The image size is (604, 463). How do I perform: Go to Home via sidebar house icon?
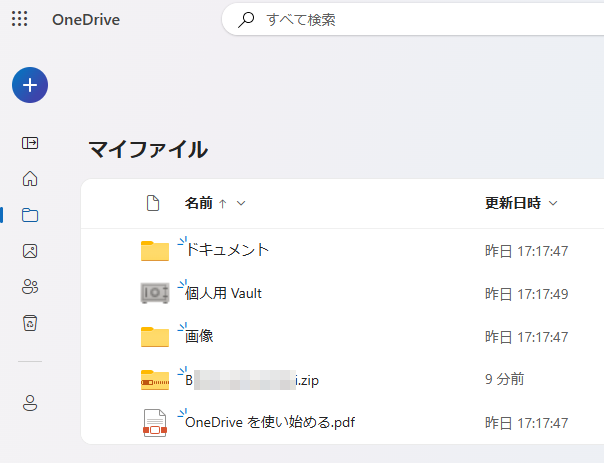click(x=30, y=179)
